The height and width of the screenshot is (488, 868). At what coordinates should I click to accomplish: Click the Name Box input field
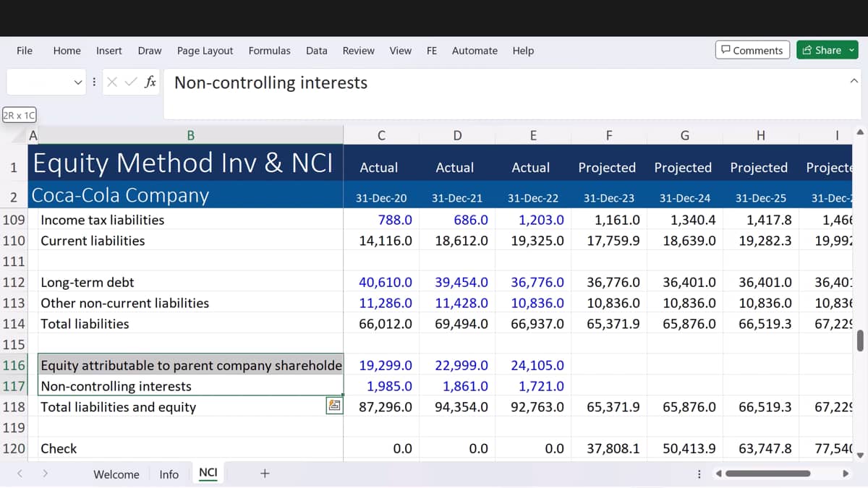(39, 82)
